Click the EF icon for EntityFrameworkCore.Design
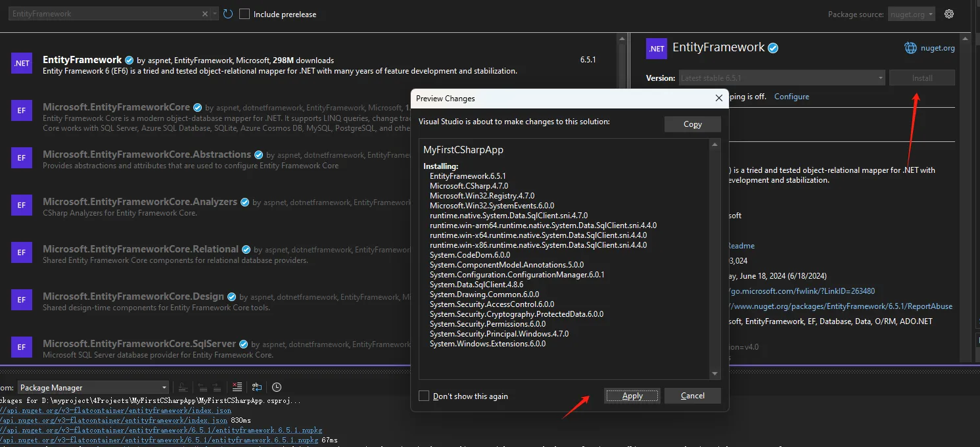Viewport: 980px width, 447px height. pos(22,300)
